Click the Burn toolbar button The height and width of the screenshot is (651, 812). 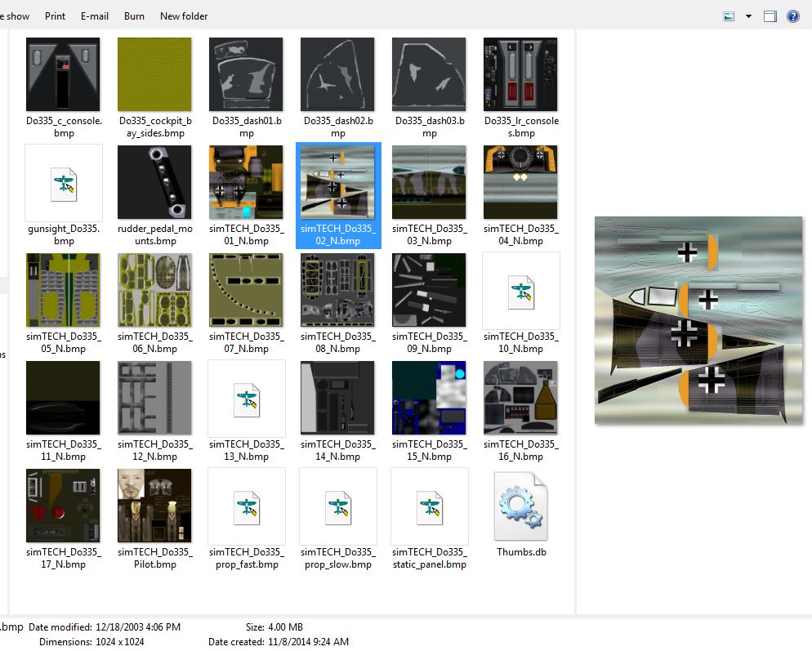(x=134, y=16)
